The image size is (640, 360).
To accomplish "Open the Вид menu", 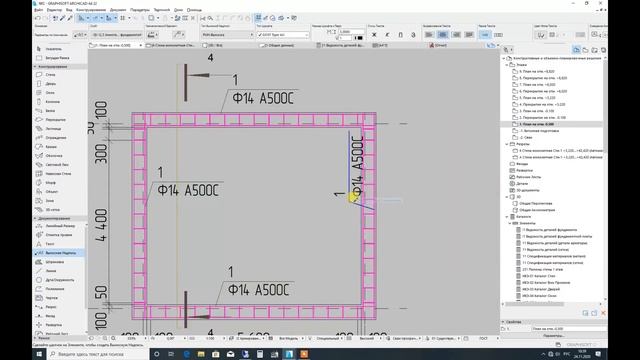I will [69, 10].
